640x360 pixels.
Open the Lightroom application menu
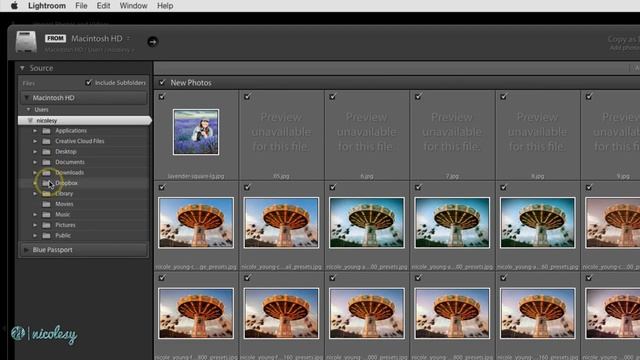click(47, 6)
